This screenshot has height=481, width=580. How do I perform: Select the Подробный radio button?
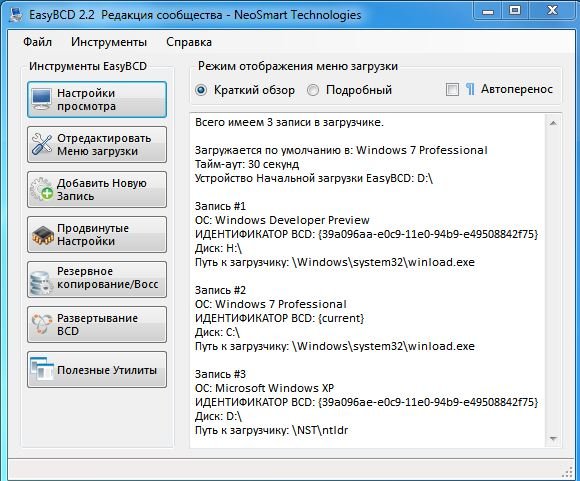coord(313,90)
